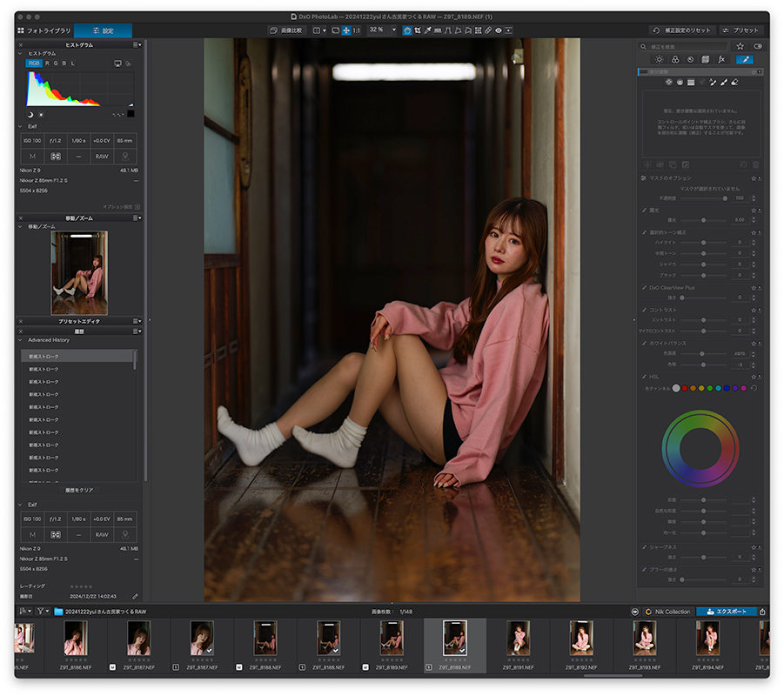
Task: Open the ヒストグラム panel menu dropdown
Action: point(137,44)
